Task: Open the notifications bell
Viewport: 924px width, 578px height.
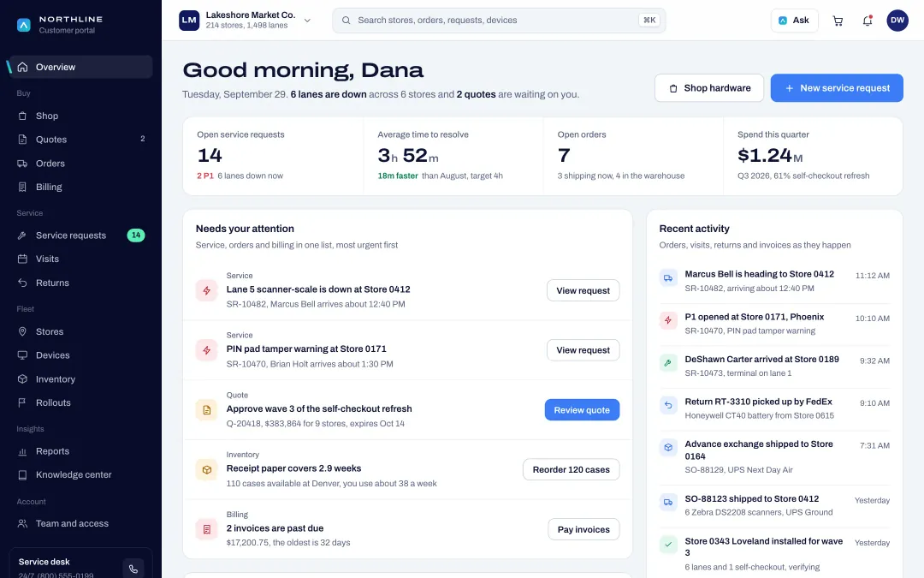Action: click(868, 21)
